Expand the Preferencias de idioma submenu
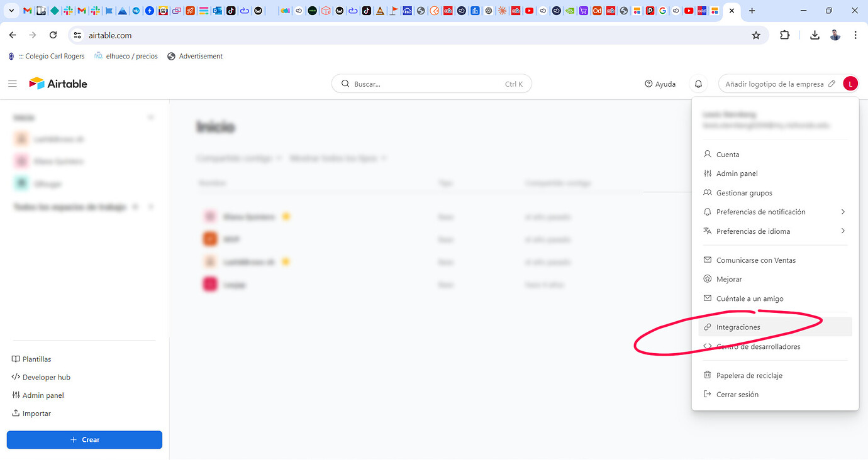This screenshot has width=868, height=460. click(843, 231)
